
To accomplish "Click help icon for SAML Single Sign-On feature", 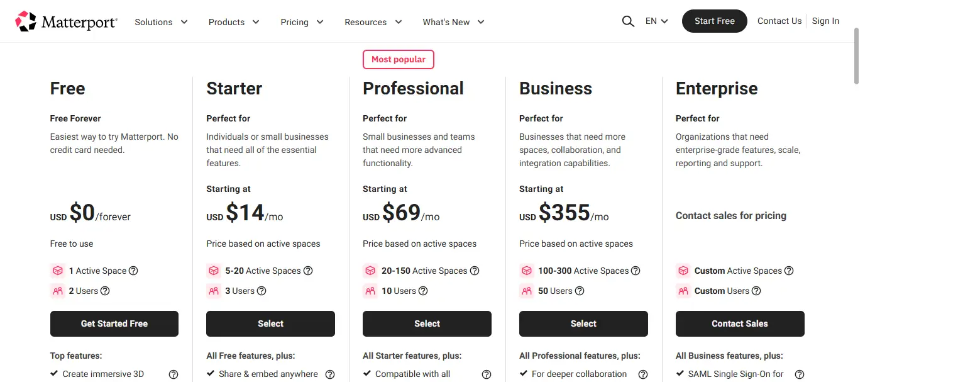I will [x=800, y=374].
